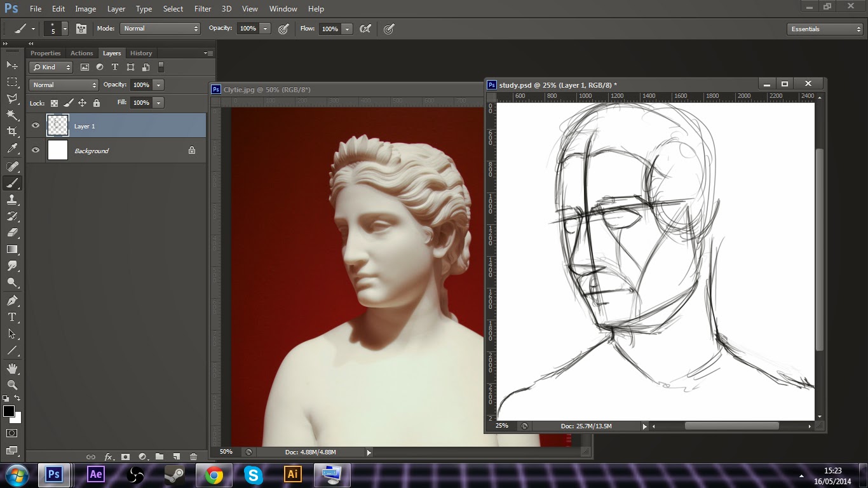Image resolution: width=868 pixels, height=488 pixels.
Task: Toggle pressure for size button
Action: click(389, 29)
